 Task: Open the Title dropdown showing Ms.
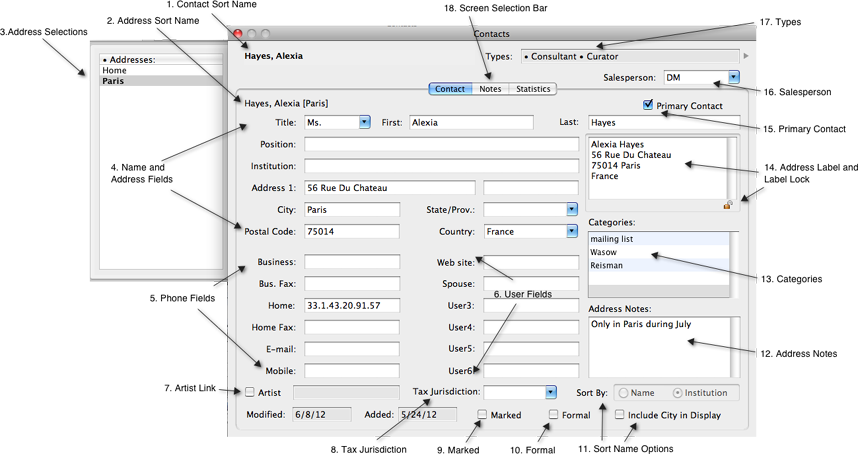click(364, 122)
